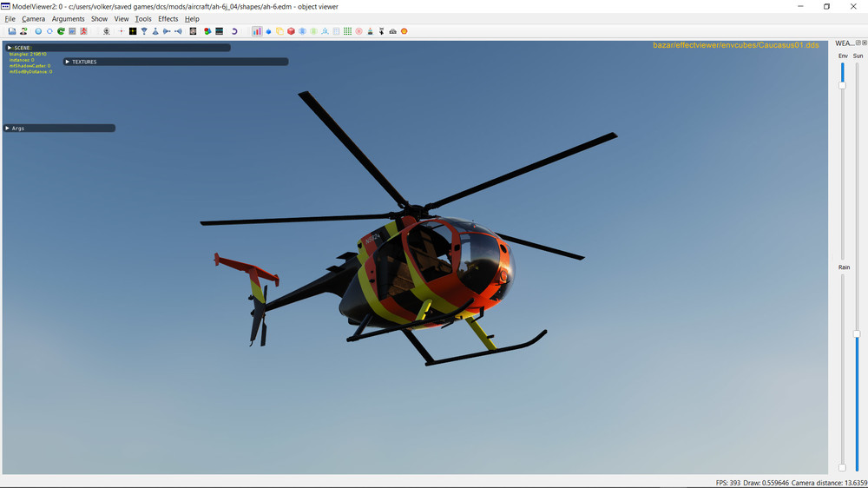868x488 pixels.
Task: Click the light blue sphere toolbar icon
Action: 38,31
